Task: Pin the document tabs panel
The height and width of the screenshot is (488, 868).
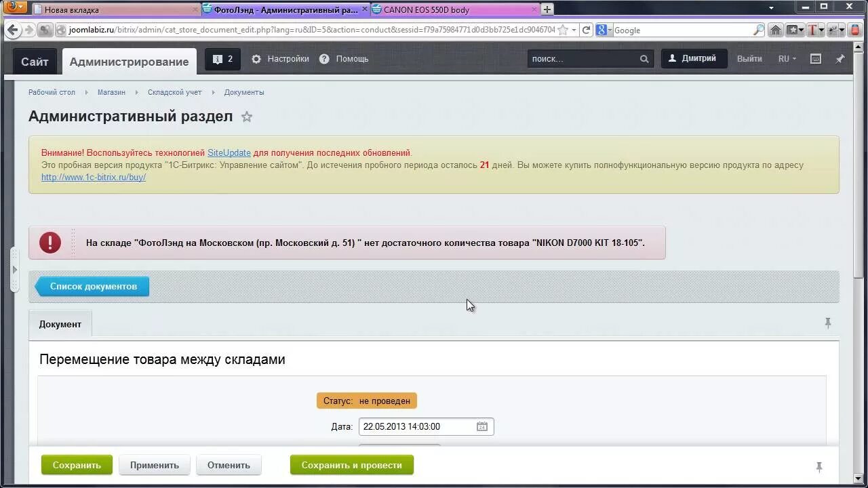Action: [x=827, y=323]
